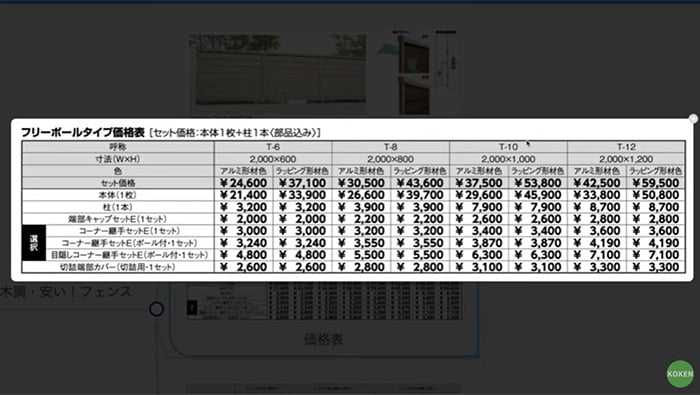
Task: Click the small price table thumbnail behind the popup
Action: (324, 301)
